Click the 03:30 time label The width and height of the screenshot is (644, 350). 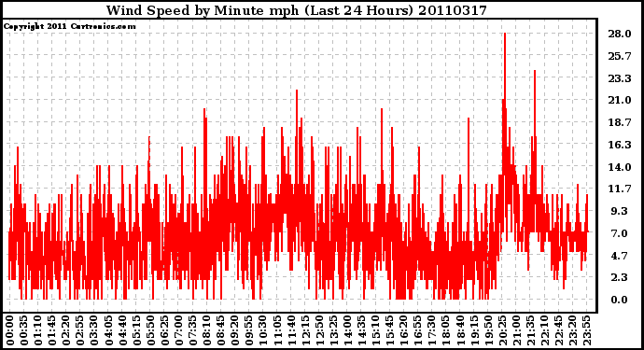coord(94,330)
